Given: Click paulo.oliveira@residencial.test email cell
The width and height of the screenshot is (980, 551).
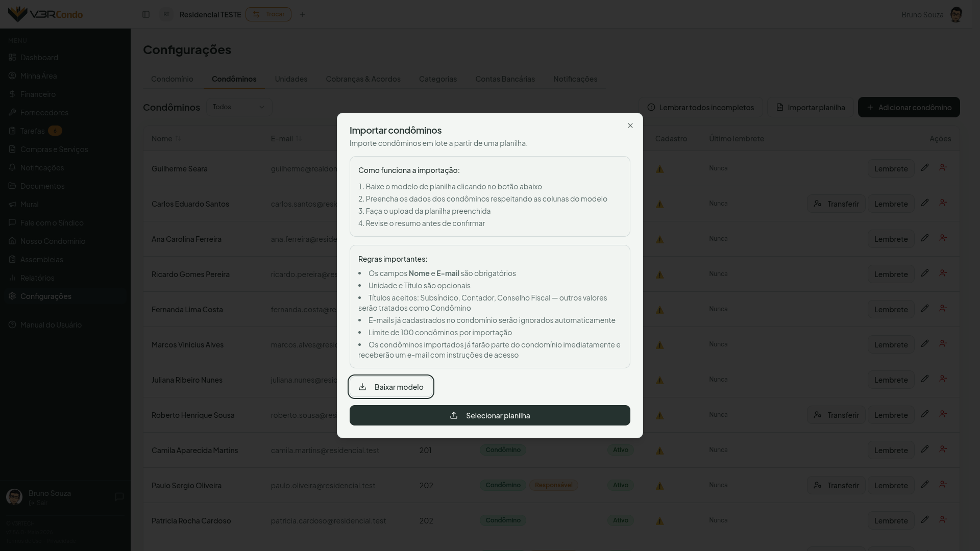Looking at the screenshot, I should [323, 485].
